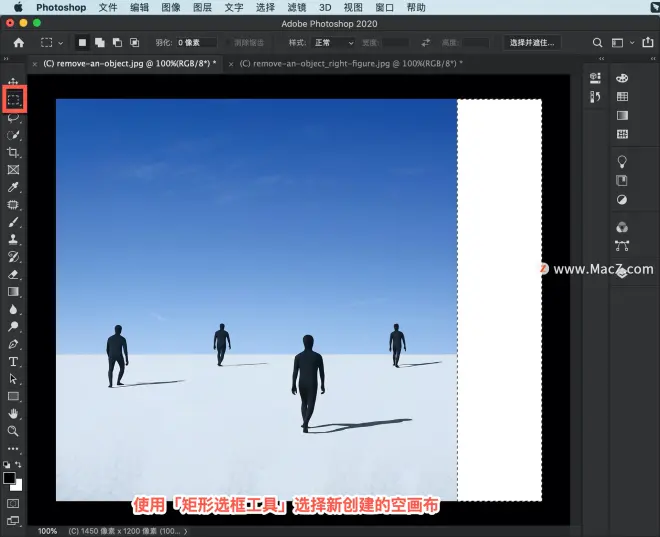The width and height of the screenshot is (660, 537).
Task: Enable Subtract from selection mode
Action: 117,43
